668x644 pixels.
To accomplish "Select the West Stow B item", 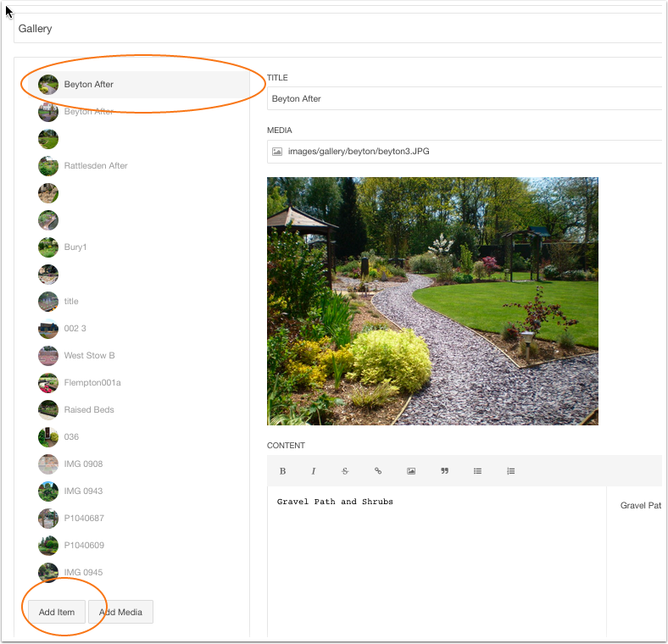I will (138, 355).
